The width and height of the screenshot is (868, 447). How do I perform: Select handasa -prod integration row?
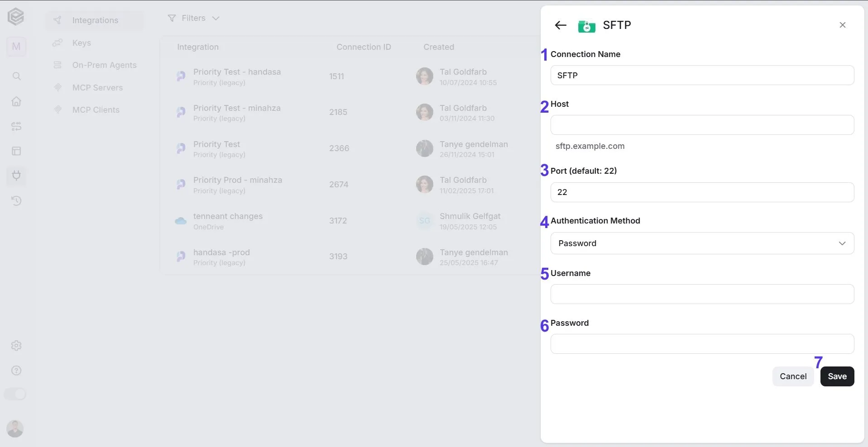pos(350,257)
